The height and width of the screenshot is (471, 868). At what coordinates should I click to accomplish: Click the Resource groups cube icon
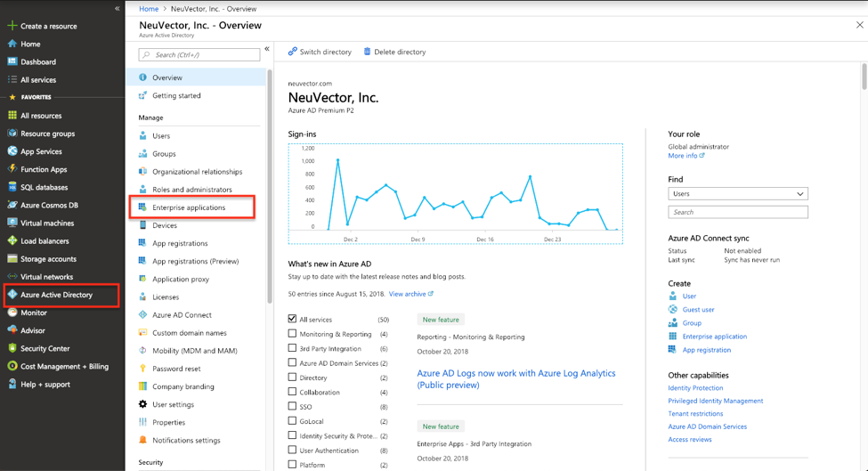[x=12, y=134]
